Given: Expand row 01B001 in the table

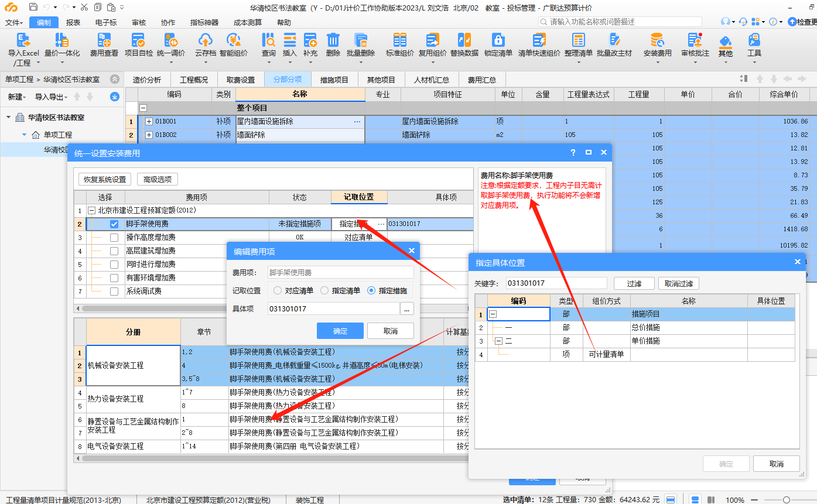Looking at the screenshot, I should tap(149, 122).
